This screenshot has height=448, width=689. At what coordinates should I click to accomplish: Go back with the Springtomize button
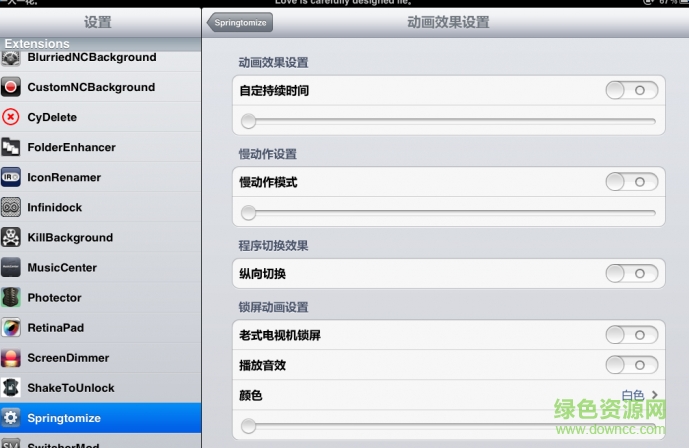coord(240,22)
